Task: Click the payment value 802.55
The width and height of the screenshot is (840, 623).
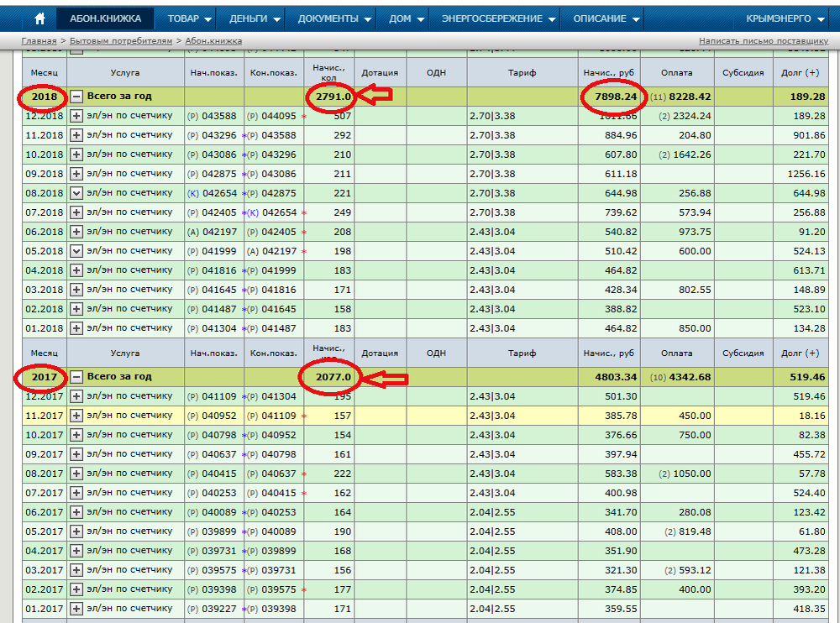Action: click(695, 290)
